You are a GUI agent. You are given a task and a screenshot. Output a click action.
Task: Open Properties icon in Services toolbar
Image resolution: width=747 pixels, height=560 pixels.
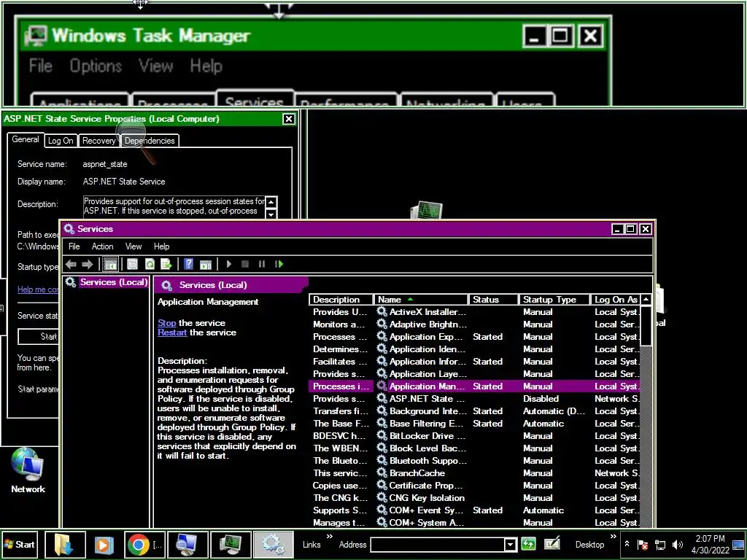133,264
